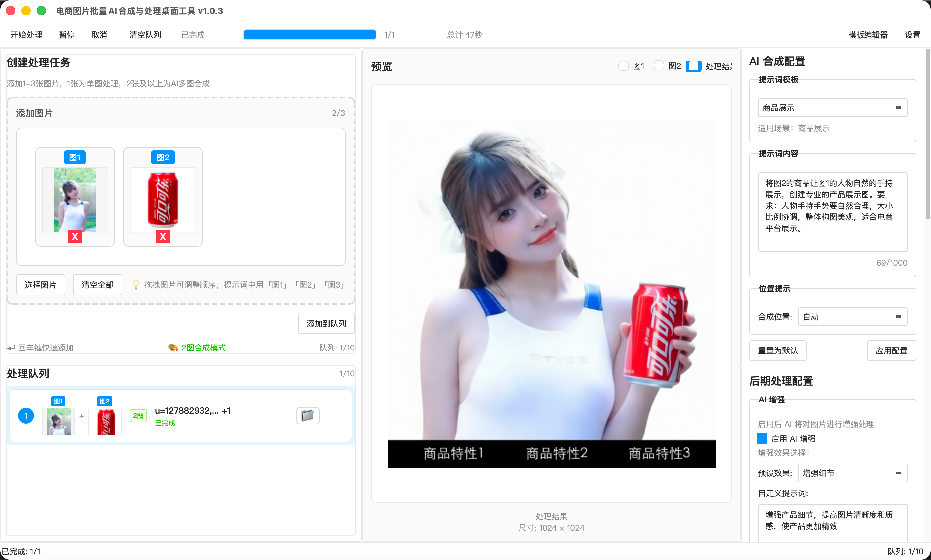This screenshot has width=931, height=560.
Task: Click into the 提示词内容 text area
Action: [833, 212]
